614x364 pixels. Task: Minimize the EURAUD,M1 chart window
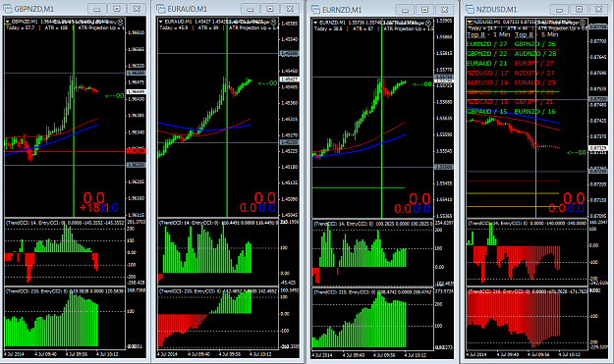[x=250, y=9]
